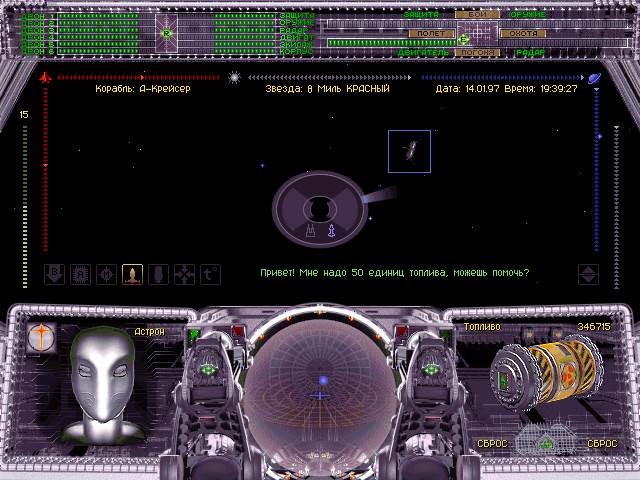Click the blue ship icon on the station

pyautogui.click(x=332, y=231)
